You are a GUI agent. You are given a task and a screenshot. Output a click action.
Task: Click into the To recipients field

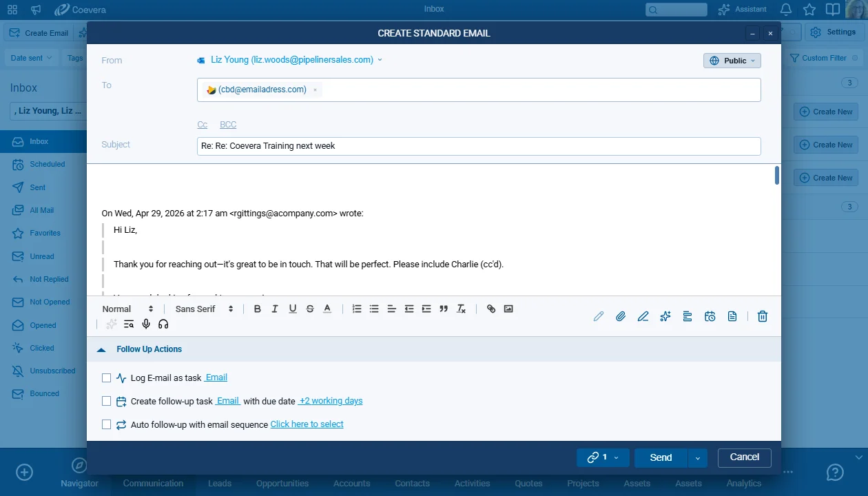479,90
